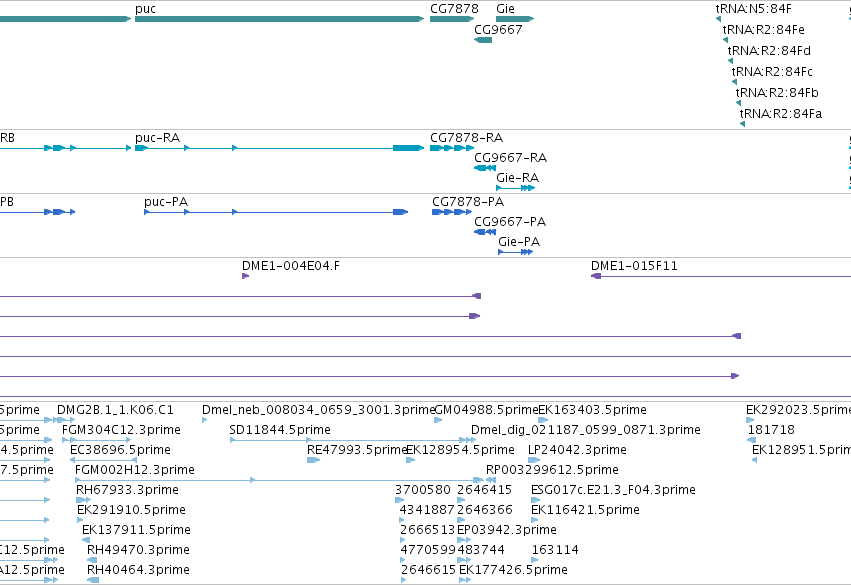Click the 483744 feature label
This screenshot has height=585, width=851.
[481, 550]
